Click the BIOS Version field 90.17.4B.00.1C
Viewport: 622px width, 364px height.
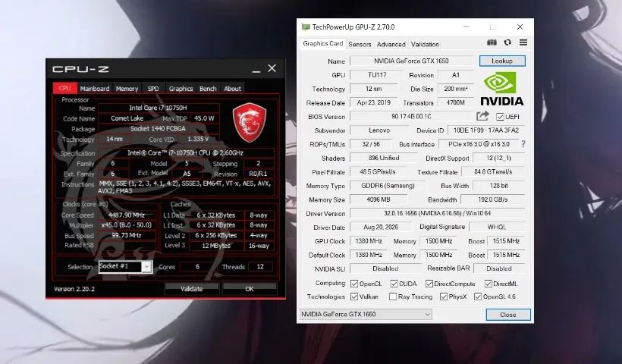[411, 116]
